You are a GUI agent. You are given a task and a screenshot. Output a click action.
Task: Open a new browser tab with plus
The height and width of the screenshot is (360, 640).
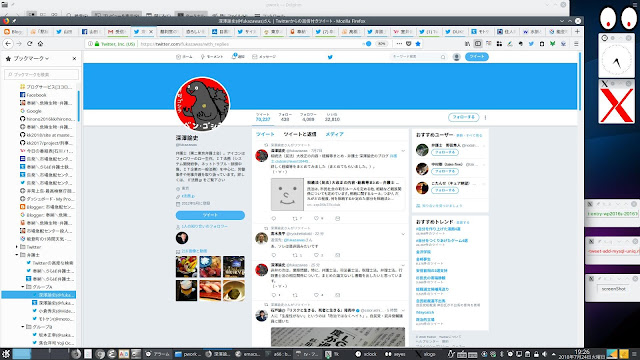[x=577, y=31]
